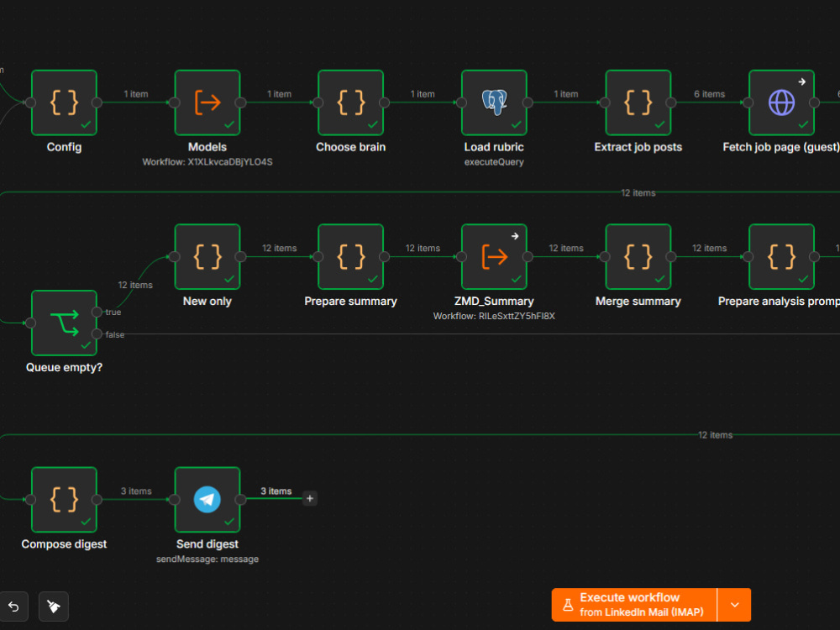Select the Prepare summary node
The image size is (840, 630).
coord(351,256)
